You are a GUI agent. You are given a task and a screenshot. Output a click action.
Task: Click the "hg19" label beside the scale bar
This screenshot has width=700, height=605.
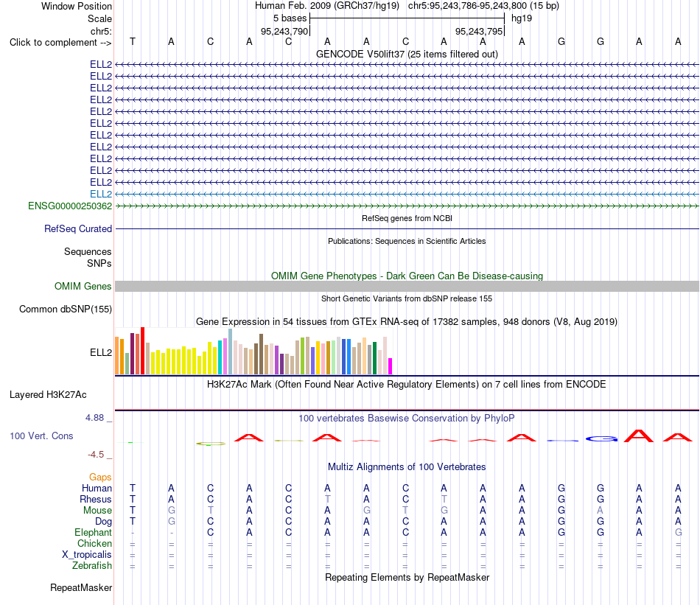coord(522,18)
